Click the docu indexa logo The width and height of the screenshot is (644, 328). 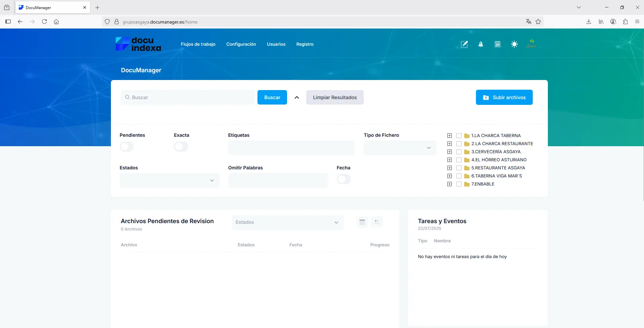click(138, 44)
